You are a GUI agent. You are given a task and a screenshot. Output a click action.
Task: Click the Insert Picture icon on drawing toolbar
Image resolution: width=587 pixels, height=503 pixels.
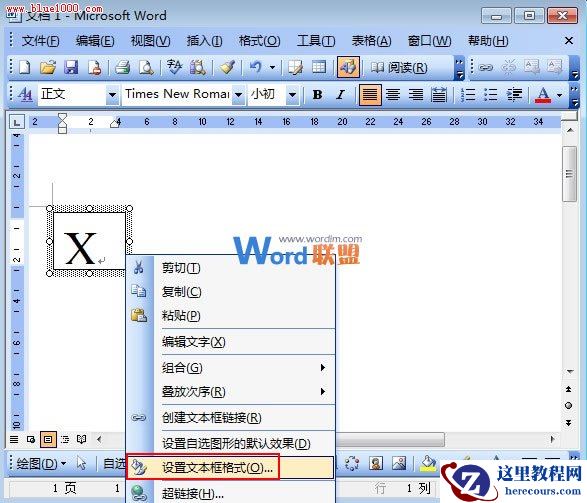pos(399,464)
